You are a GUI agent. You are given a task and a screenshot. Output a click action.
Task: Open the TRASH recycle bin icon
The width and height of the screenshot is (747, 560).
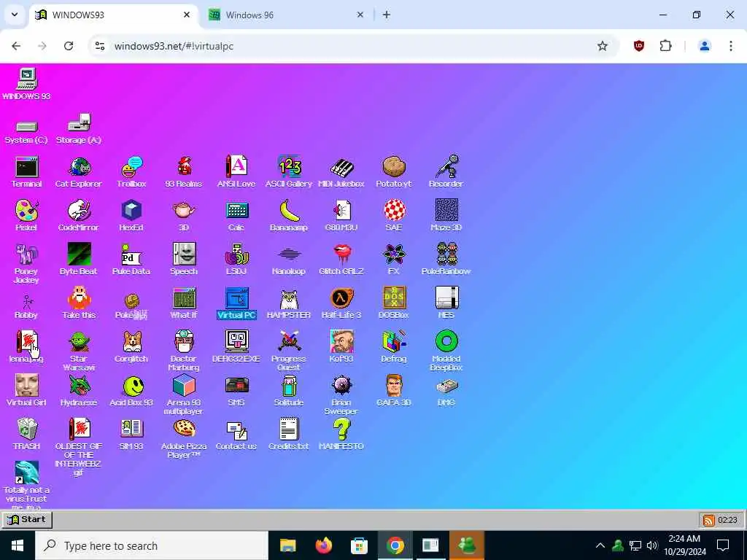pos(26,435)
